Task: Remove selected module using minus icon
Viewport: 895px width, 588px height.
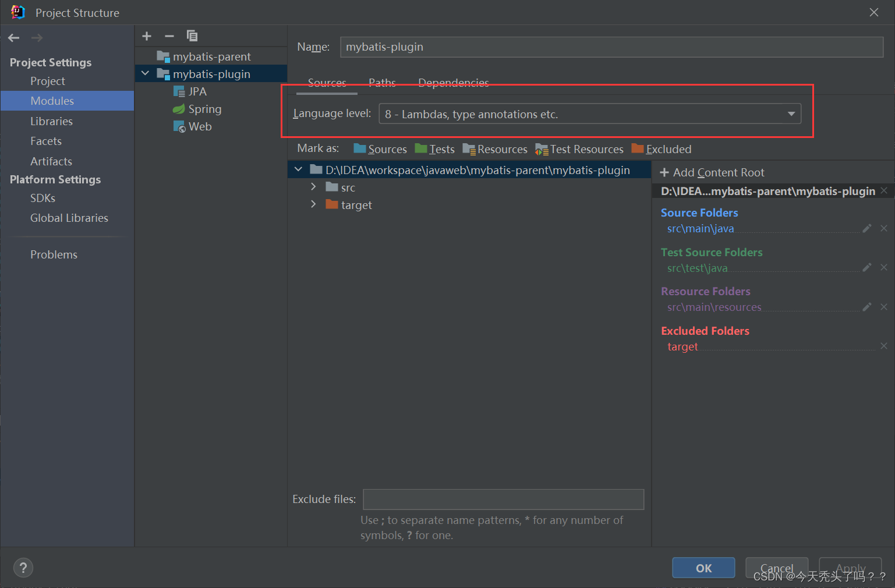Action: pyautogui.click(x=169, y=36)
